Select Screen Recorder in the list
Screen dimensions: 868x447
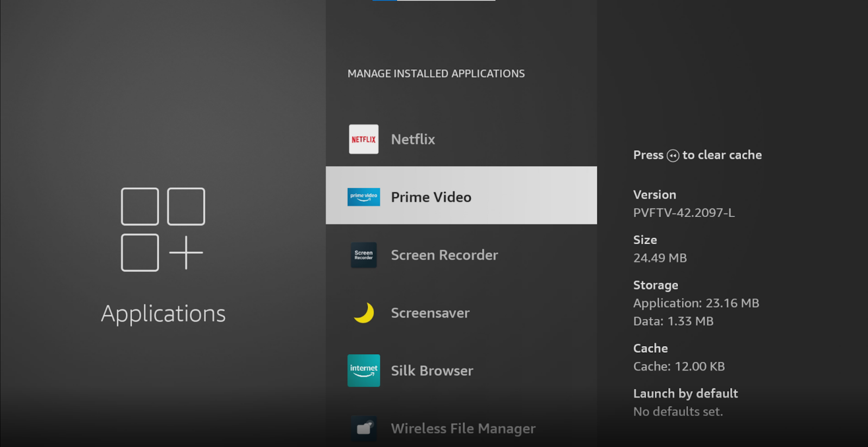click(x=461, y=255)
